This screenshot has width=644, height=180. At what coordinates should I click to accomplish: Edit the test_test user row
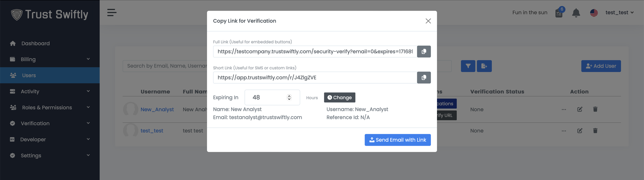[580, 130]
